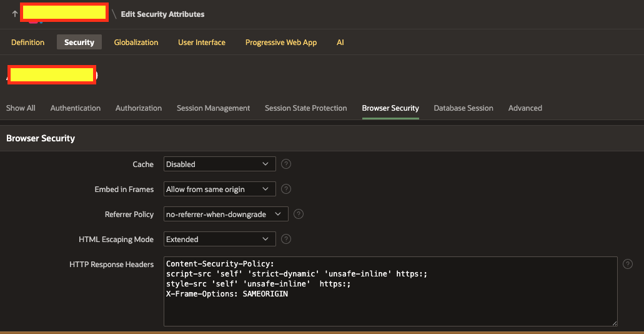Click the Cache field label
644x334 pixels.
pos(143,164)
